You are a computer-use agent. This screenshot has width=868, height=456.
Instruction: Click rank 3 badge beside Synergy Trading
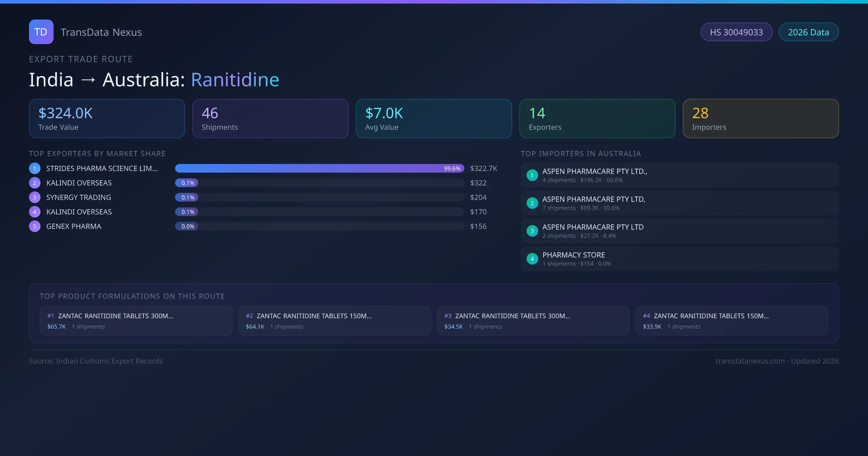[x=35, y=197]
